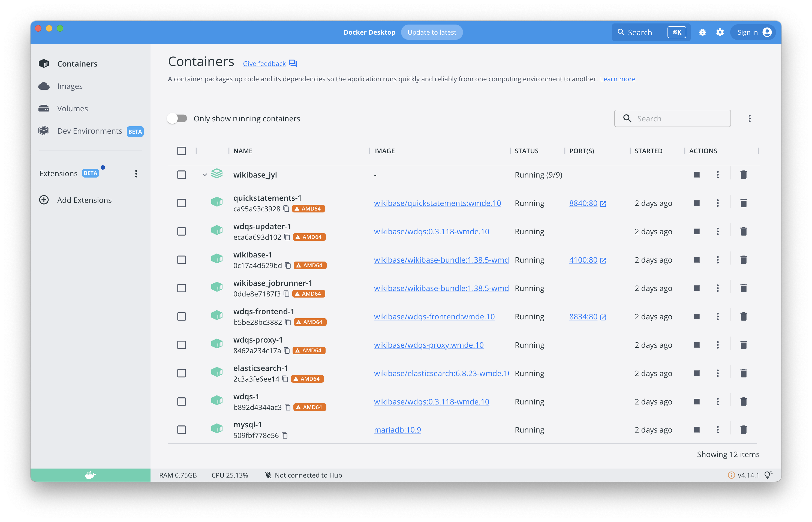The height and width of the screenshot is (522, 812).
Task: Open more actions for mysql-1
Action: click(717, 430)
